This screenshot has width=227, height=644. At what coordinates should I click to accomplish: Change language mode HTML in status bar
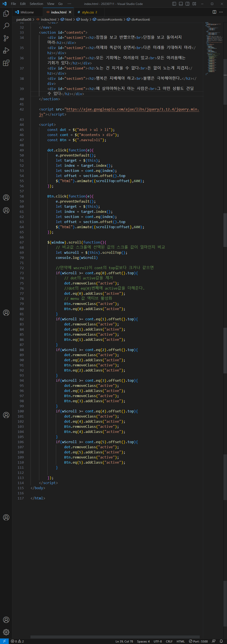click(181, 641)
